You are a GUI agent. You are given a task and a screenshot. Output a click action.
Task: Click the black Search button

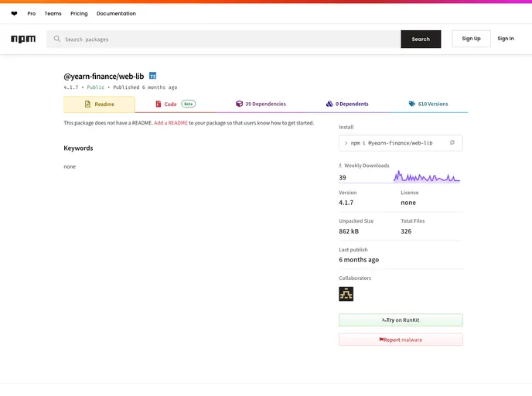coord(421,39)
